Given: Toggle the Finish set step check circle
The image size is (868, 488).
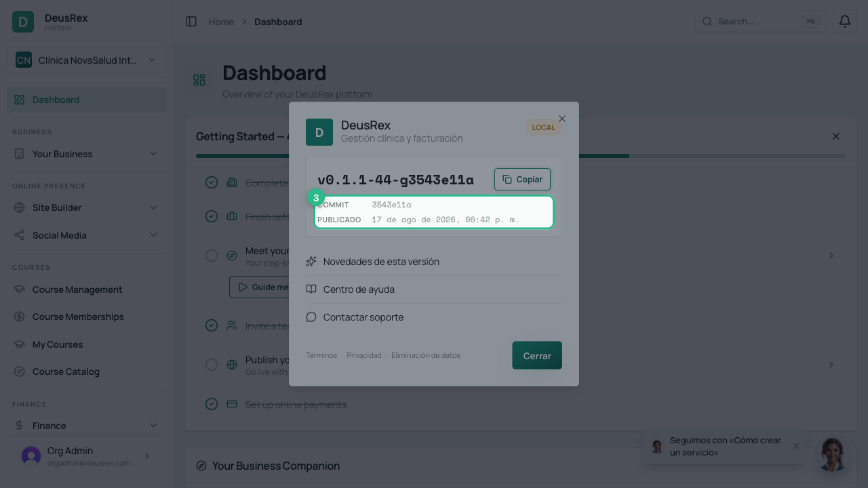Looking at the screenshot, I should (x=212, y=216).
